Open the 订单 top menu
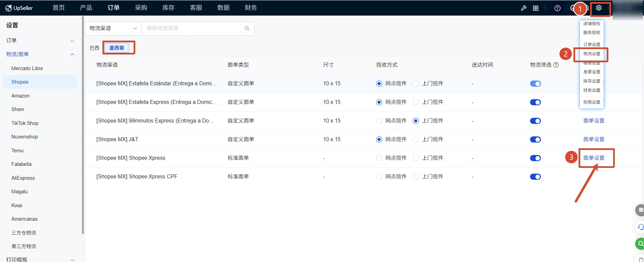This screenshot has width=644, height=262. click(114, 8)
